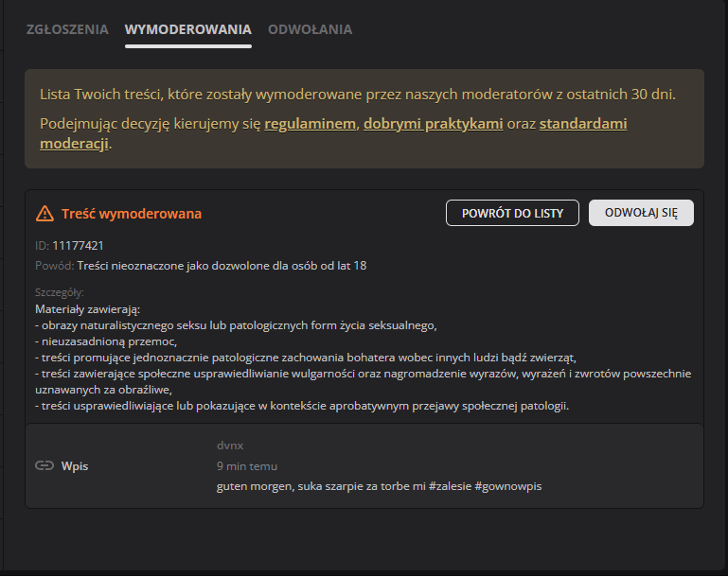This screenshot has width=728, height=577.
Task: Click the orange warning triangle icon
Action: point(44,214)
